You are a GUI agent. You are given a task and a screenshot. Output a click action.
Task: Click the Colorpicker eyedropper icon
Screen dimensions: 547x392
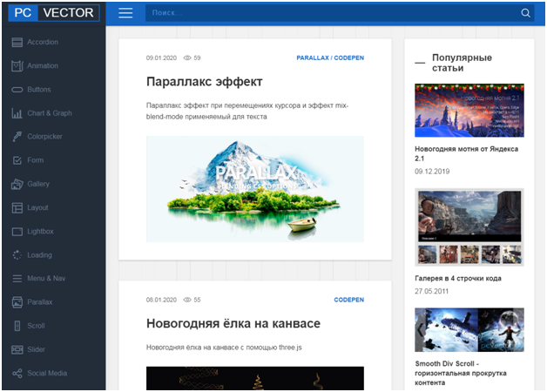coord(17,137)
